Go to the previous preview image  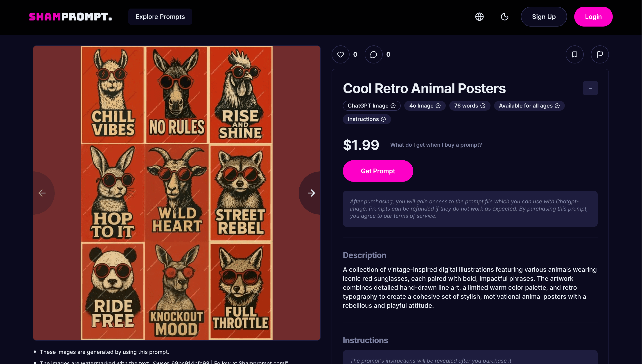click(x=42, y=193)
